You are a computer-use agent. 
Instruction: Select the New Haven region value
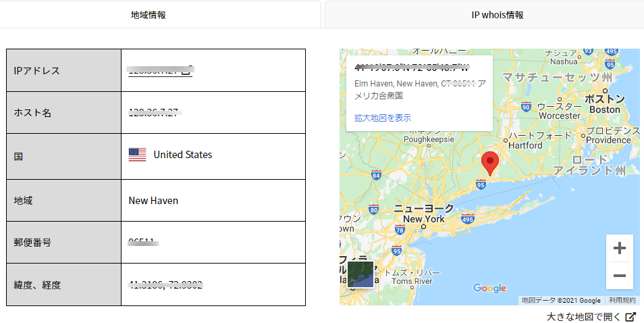tap(153, 201)
